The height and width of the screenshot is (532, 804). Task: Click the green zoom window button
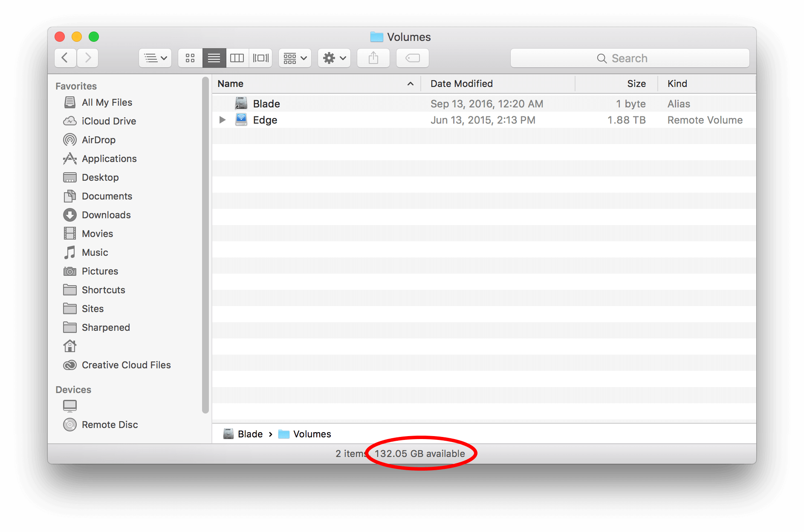click(94, 37)
